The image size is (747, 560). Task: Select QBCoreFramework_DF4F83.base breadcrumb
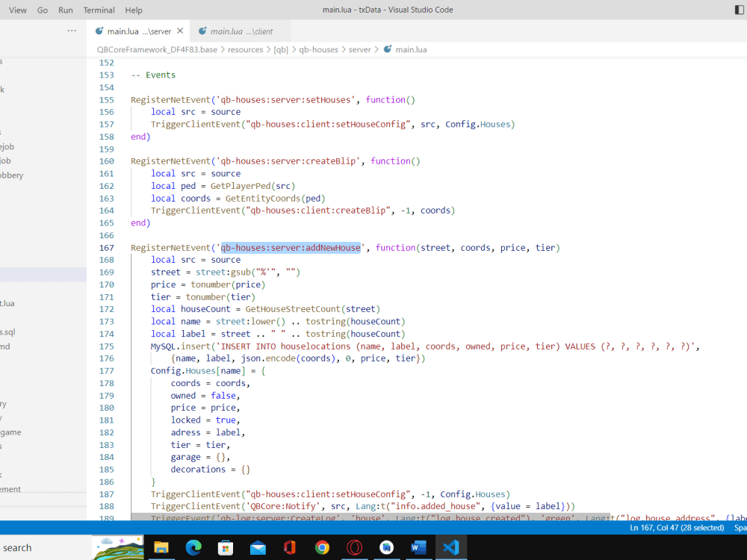coord(157,49)
